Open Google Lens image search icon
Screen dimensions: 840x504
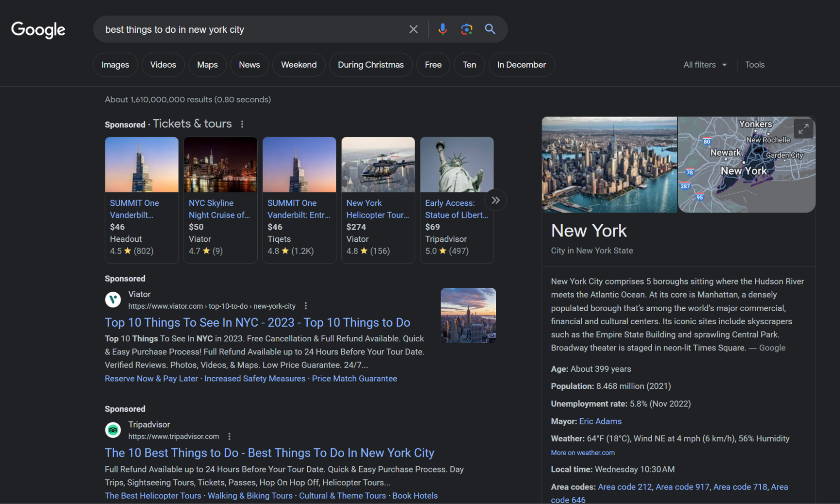point(466,29)
